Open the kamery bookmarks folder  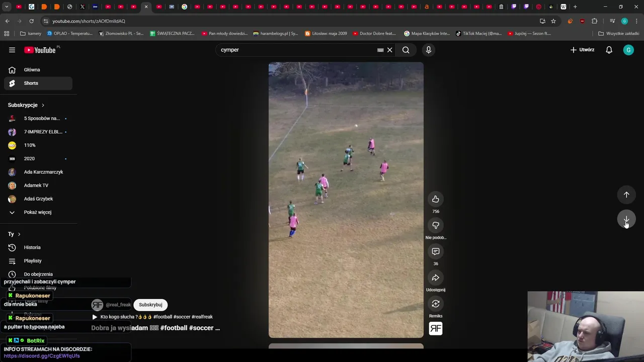pyautogui.click(x=31, y=34)
